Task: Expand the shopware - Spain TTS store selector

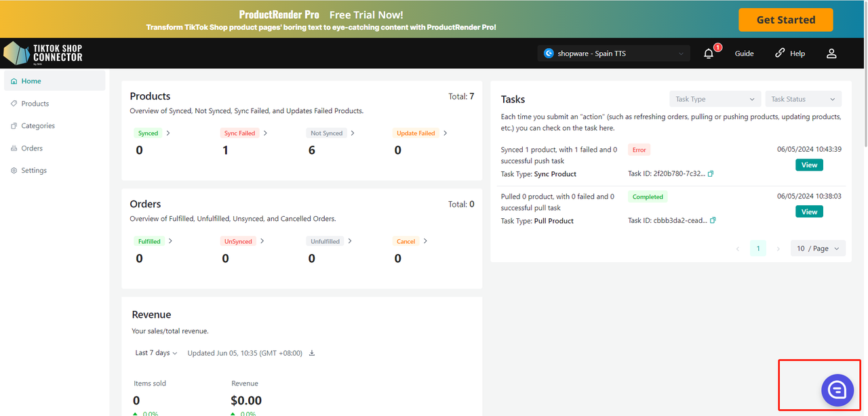Action: tap(614, 54)
